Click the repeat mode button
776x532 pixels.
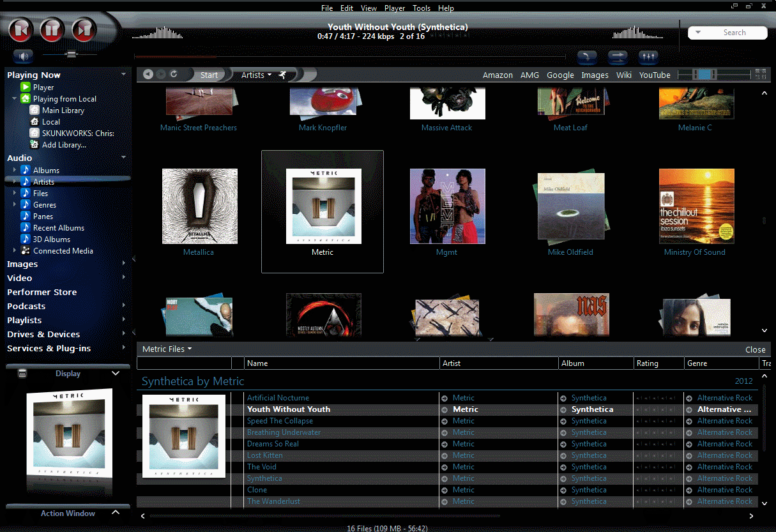[587, 57]
